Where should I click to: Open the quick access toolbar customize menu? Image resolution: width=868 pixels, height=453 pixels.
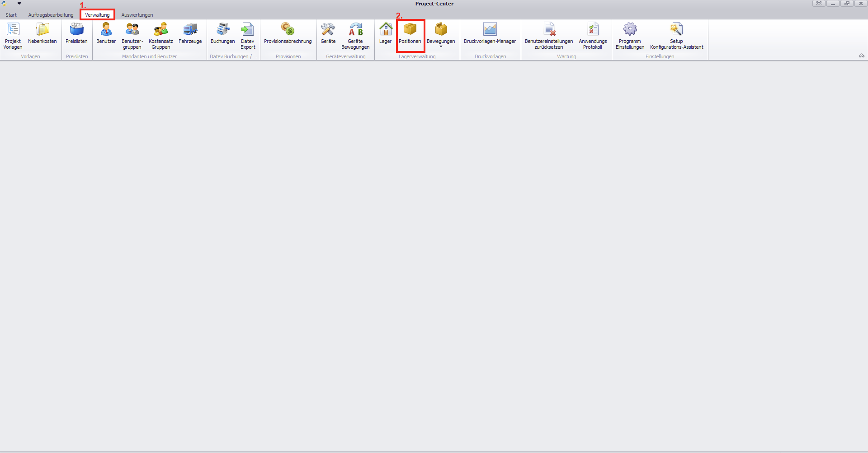click(x=19, y=4)
